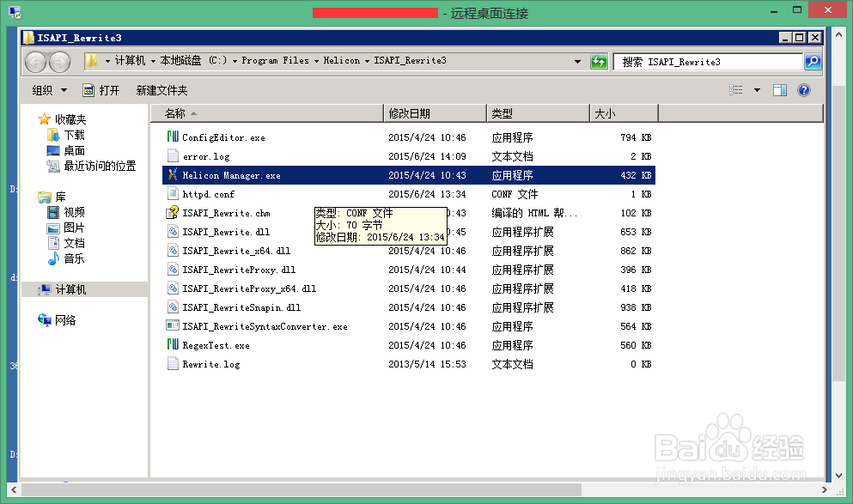Click the 938 KB size cell
Viewport: 853px width, 504px height.
636,307
